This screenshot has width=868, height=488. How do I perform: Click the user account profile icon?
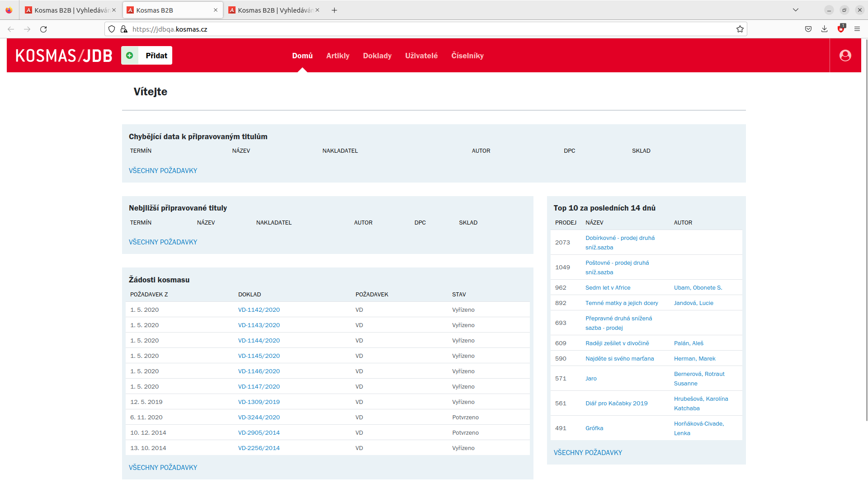click(x=845, y=56)
